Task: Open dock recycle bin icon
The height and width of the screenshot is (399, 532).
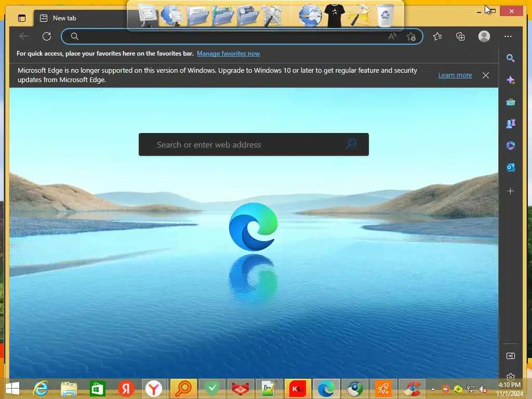Action: (x=385, y=15)
